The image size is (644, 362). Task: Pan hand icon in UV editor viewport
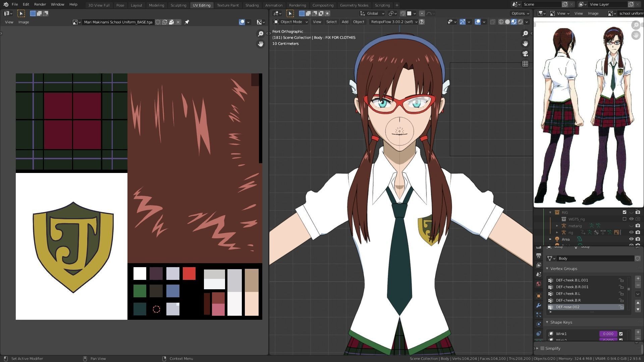click(260, 44)
